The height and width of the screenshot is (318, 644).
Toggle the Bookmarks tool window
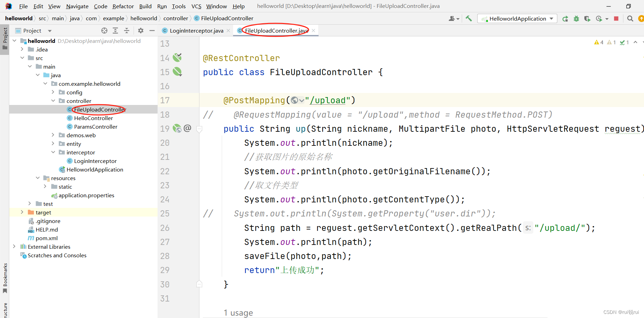coord(5,277)
